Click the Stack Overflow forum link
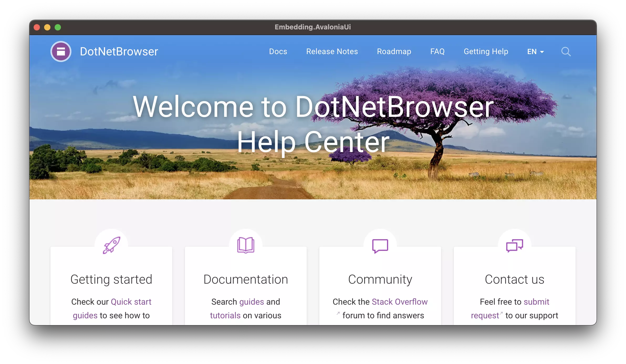The width and height of the screenshot is (626, 364). [x=399, y=301]
